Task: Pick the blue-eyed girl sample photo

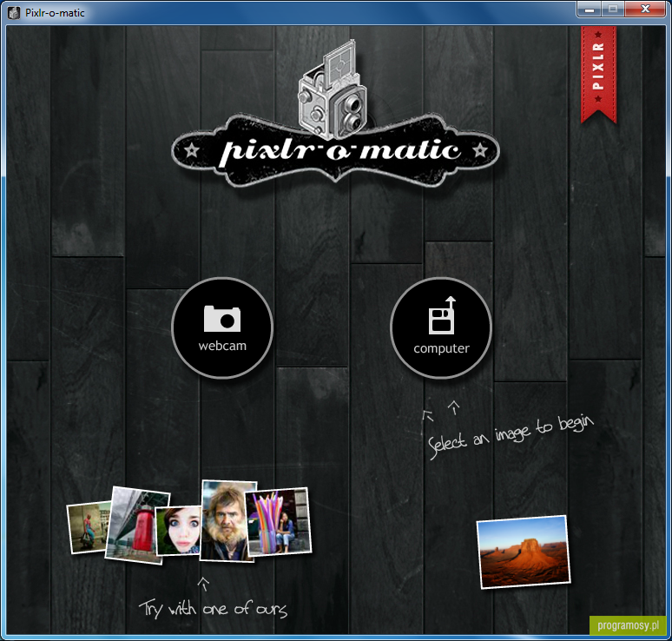Action: click(x=179, y=531)
